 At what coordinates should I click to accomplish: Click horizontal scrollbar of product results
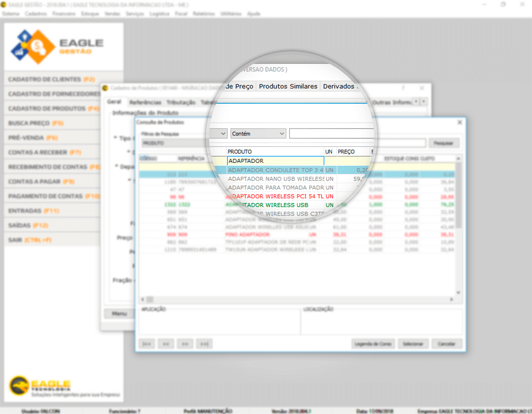pos(297,299)
